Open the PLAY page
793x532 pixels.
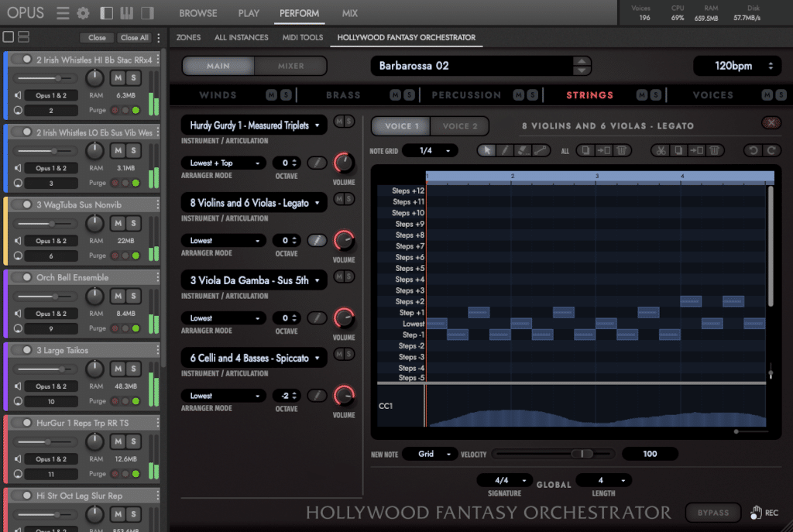(x=249, y=14)
